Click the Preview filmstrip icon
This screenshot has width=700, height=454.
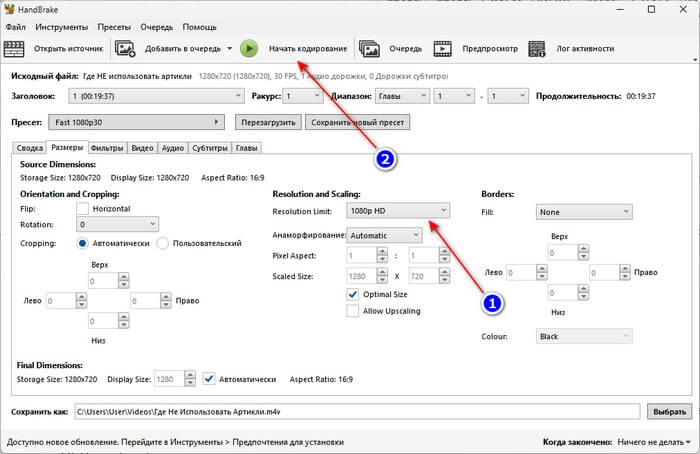pos(442,49)
